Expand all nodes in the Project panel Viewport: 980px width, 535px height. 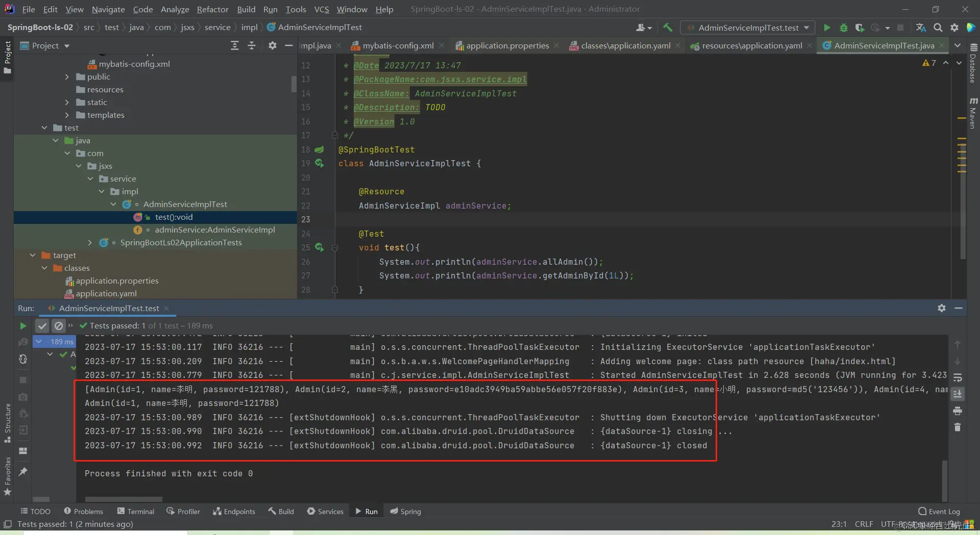235,45
